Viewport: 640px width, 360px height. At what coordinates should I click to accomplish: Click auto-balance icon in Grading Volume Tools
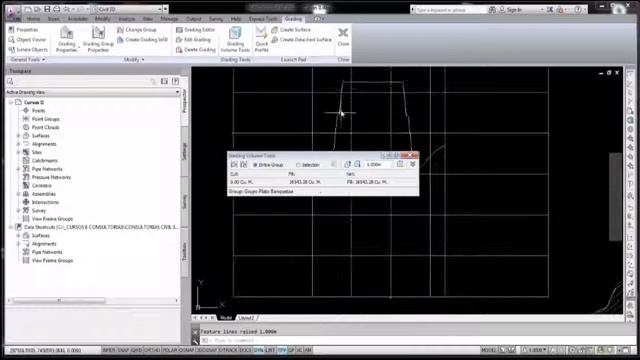(400, 164)
